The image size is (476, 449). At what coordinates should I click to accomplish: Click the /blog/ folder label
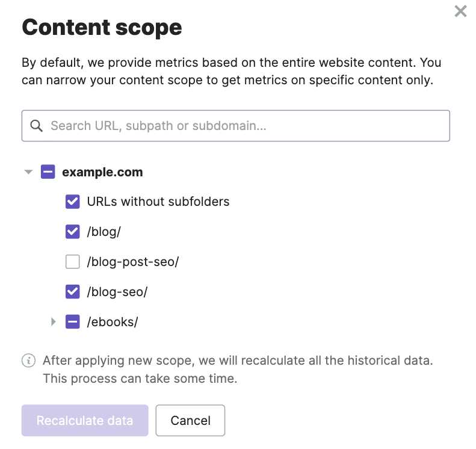point(104,232)
